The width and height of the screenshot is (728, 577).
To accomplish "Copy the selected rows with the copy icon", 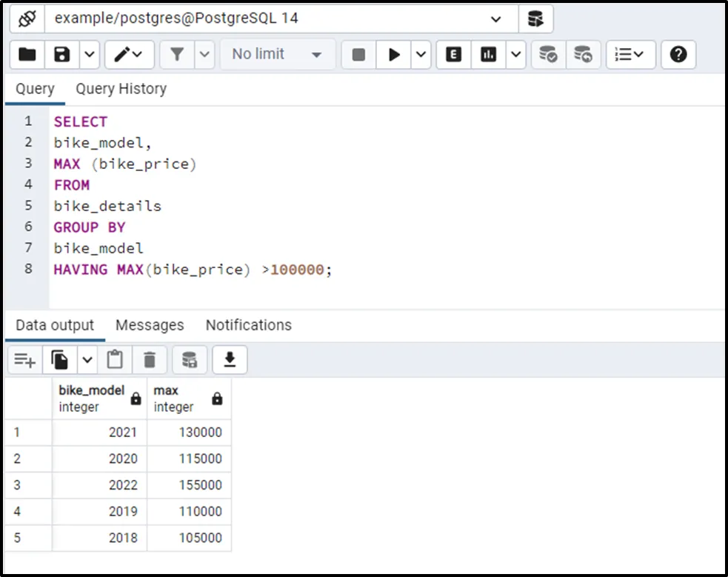I will point(60,360).
